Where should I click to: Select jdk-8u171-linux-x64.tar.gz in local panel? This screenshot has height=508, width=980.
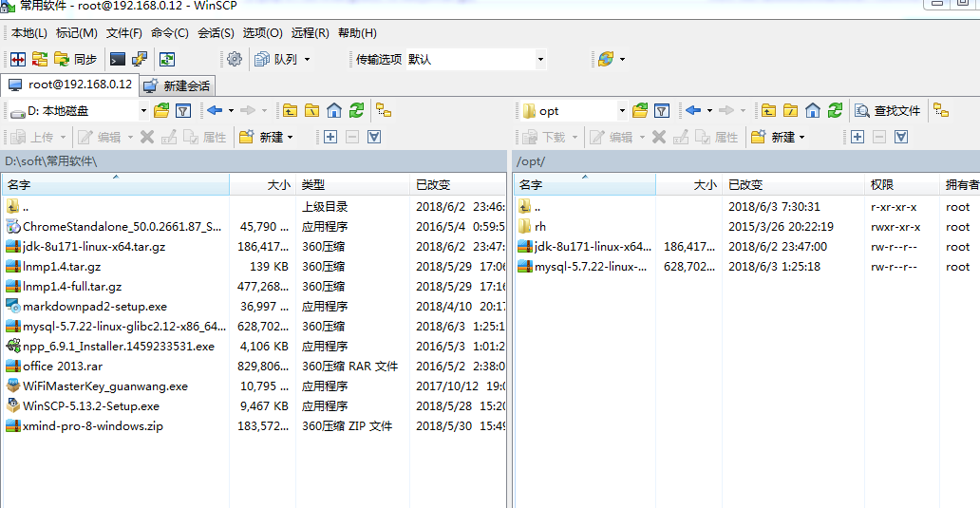click(94, 247)
